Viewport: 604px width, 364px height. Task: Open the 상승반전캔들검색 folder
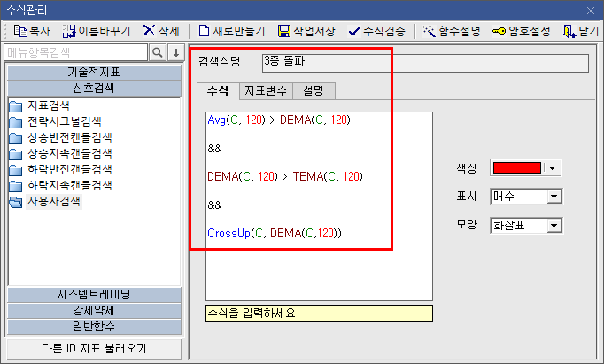(x=60, y=137)
